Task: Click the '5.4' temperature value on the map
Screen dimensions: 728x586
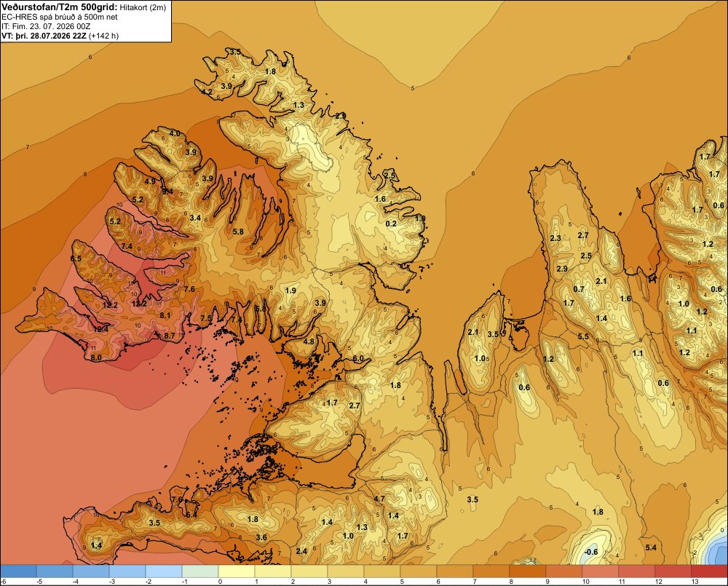Action: (651, 547)
